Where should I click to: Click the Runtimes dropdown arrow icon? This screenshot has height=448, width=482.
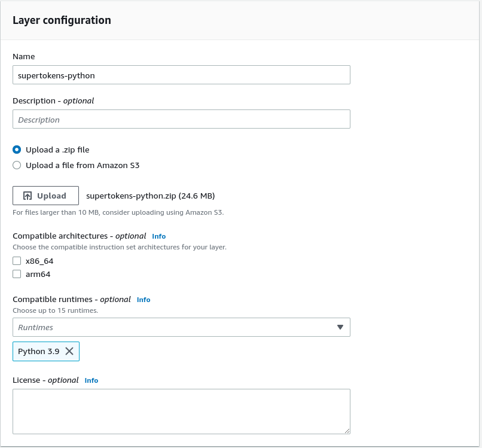point(340,327)
